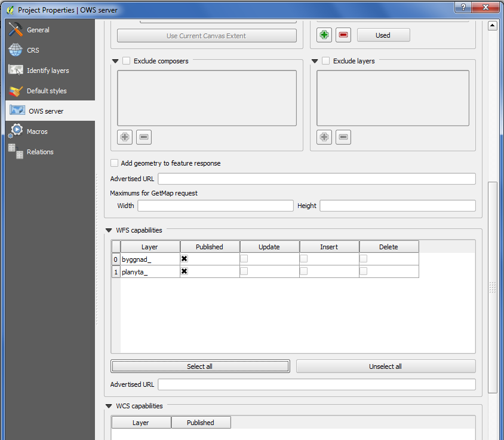Click inside the Exclude composers list box
The image size is (504, 440).
pyautogui.click(x=207, y=98)
